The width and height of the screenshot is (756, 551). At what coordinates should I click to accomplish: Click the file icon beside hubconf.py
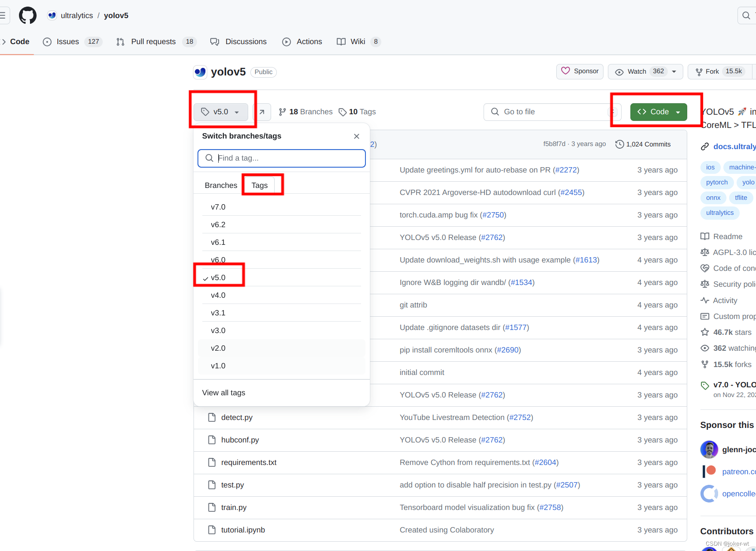click(212, 440)
